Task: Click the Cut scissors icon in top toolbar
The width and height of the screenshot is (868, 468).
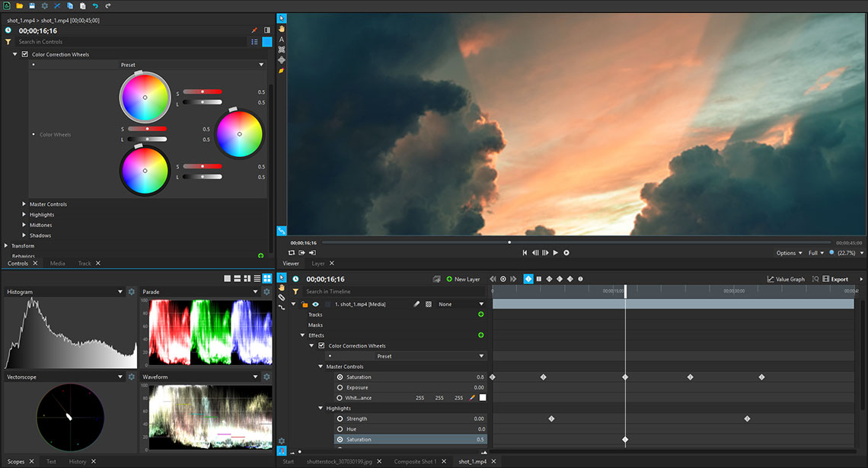Action: (57, 5)
